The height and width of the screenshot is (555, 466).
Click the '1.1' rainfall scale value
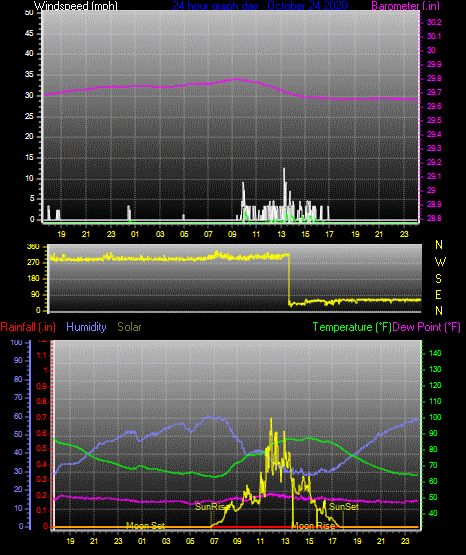[x=42, y=355]
